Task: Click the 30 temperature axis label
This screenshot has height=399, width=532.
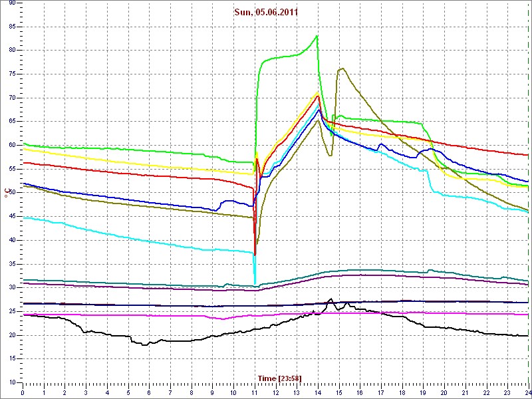Action: point(12,288)
